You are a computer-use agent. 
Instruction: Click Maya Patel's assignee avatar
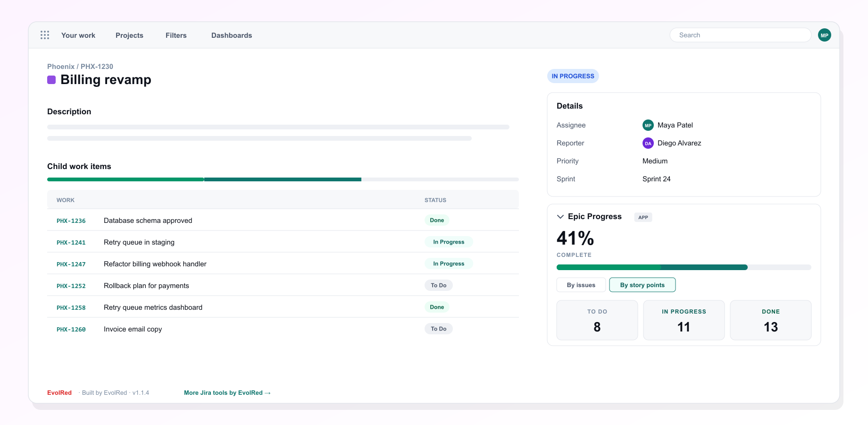click(x=648, y=125)
